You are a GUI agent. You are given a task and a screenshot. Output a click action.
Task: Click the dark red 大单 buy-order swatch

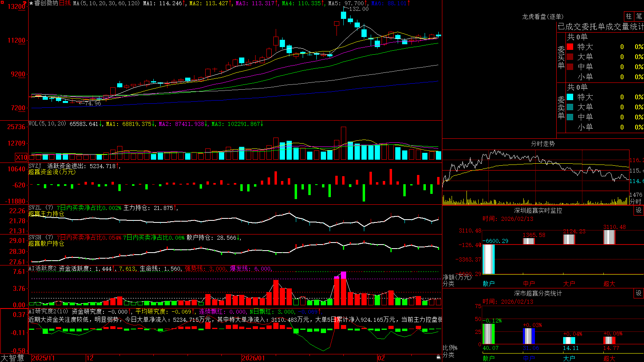[x=570, y=57]
